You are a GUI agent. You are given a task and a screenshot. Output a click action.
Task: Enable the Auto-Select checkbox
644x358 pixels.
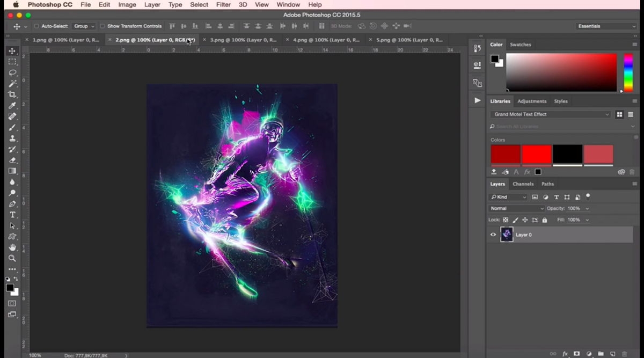(36, 26)
